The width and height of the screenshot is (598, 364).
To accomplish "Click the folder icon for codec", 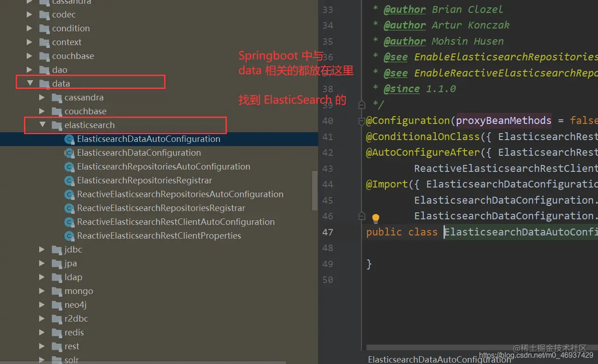I will click(x=44, y=15).
